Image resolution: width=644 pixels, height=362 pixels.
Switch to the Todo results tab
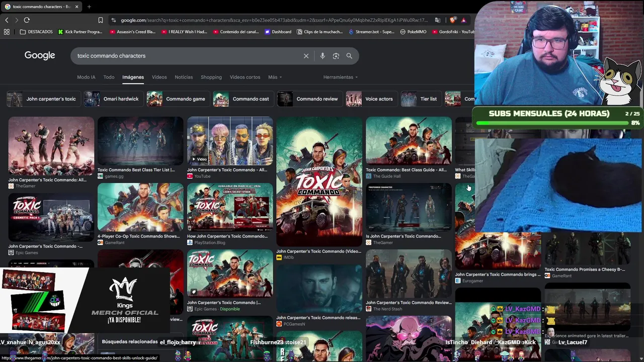[109, 77]
